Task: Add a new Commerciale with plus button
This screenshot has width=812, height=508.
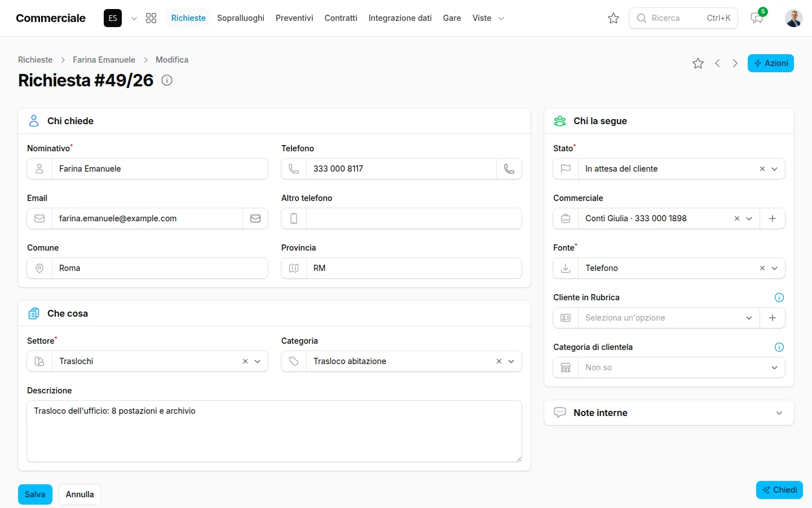Action: [x=773, y=218]
